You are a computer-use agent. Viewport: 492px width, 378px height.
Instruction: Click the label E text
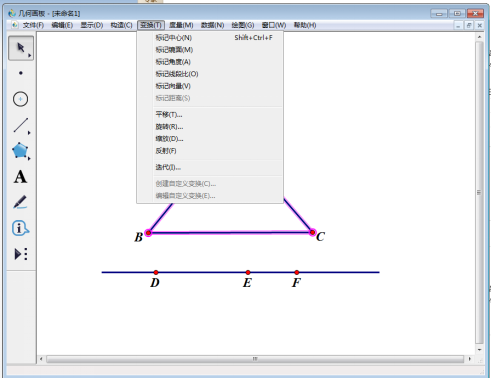click(x=247, y=283)
